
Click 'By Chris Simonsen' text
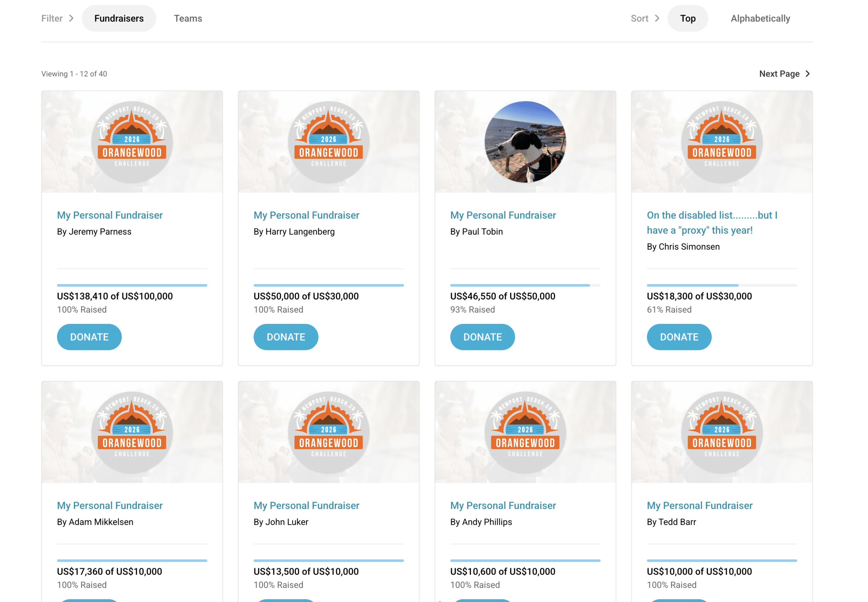point(683,247)
